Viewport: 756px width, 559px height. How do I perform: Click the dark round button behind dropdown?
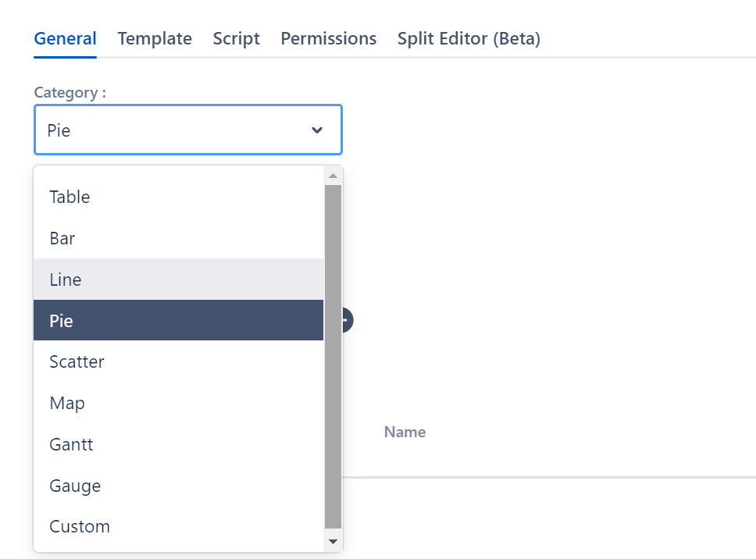tap(348, 320)
